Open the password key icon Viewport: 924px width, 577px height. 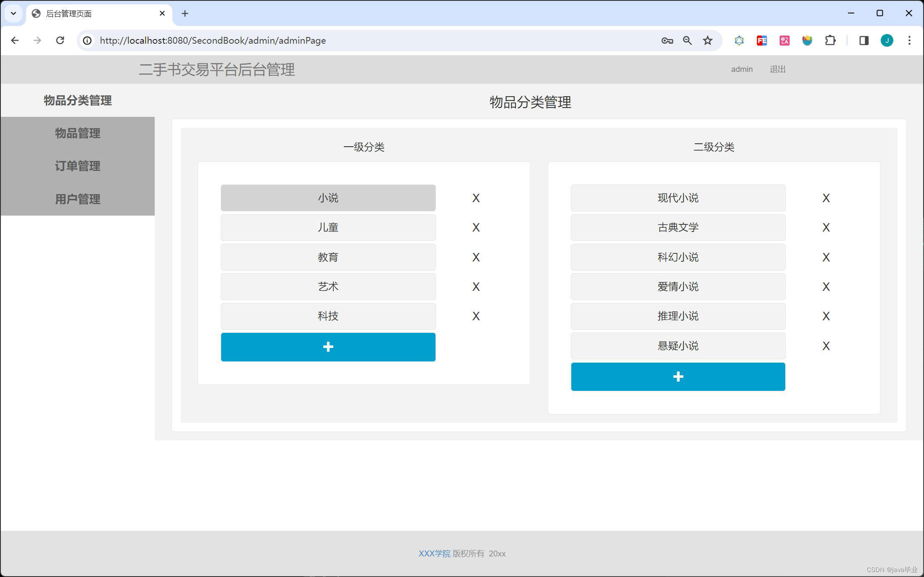[x=667, y=40]
